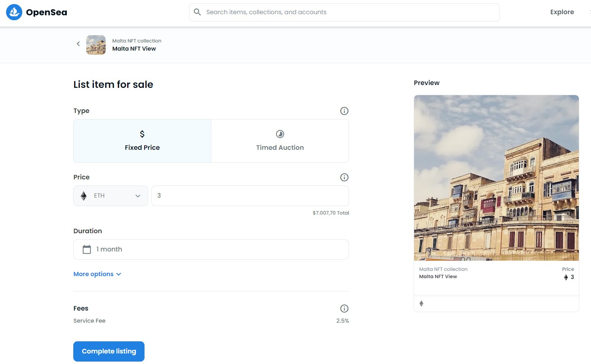Click the Ethereum icon below the preview card
Screen dimensions: 591x364
(421, 304)
